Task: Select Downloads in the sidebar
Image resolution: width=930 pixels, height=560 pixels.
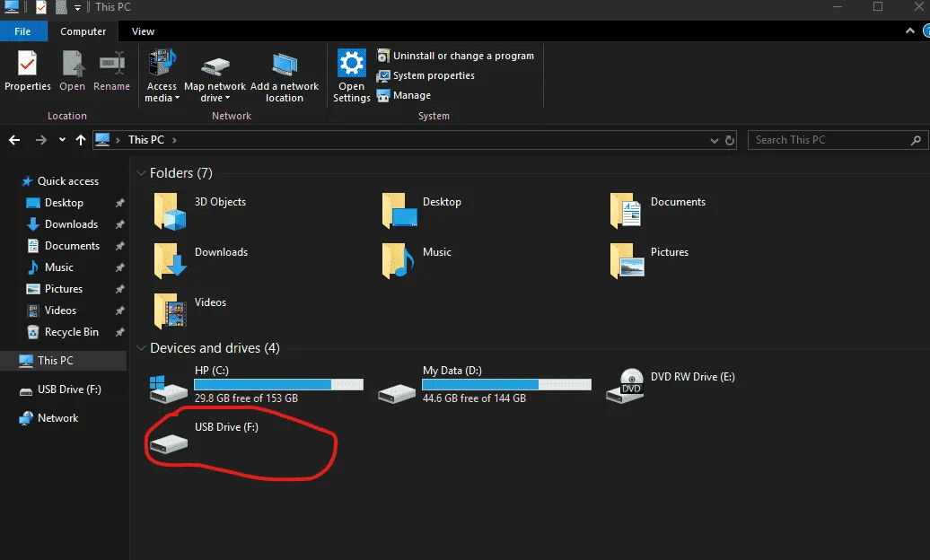Action: [62, 224]
